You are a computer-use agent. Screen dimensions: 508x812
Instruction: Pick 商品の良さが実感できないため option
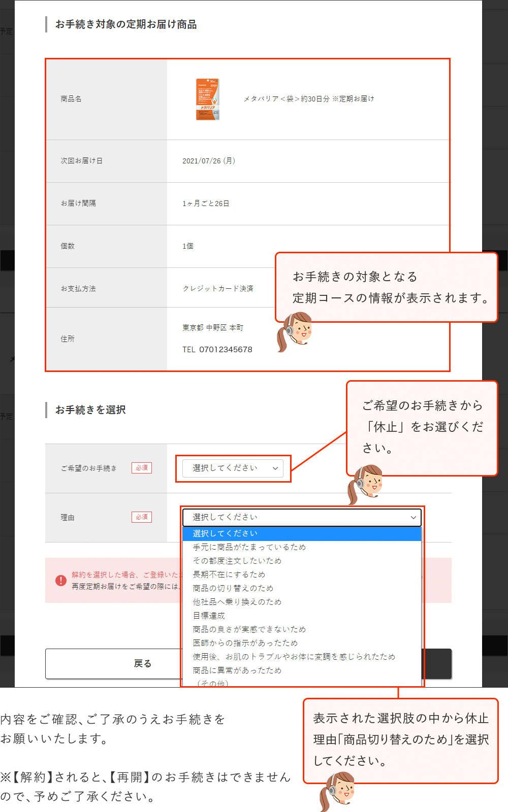click(x=249, y=629)
